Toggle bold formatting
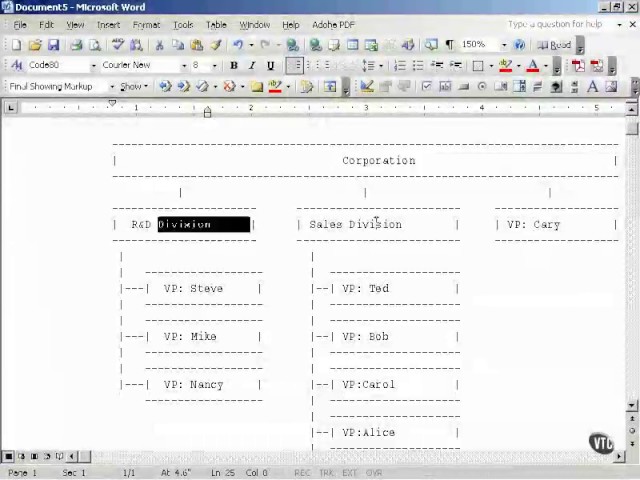The width and height of the screenshot is (640, 480). [x=234, y=66]
